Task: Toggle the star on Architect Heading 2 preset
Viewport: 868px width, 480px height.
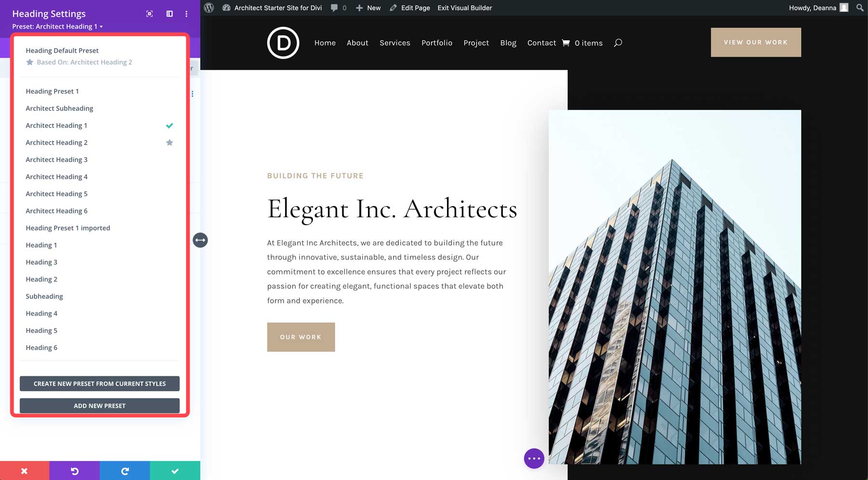Action: [169, 142]
